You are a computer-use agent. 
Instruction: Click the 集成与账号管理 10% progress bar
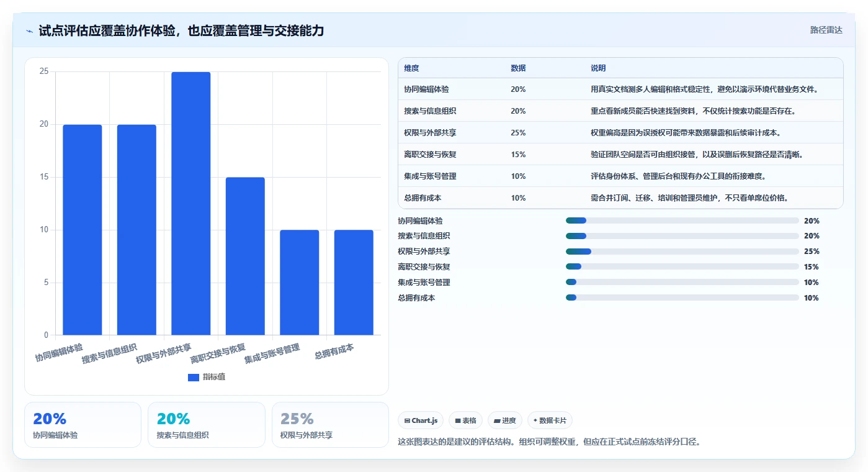point(682,283)
